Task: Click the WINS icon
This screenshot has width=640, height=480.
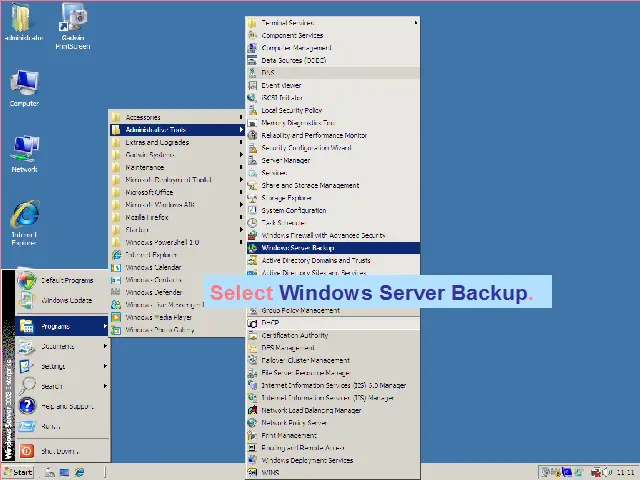Action: pos(253,473)
